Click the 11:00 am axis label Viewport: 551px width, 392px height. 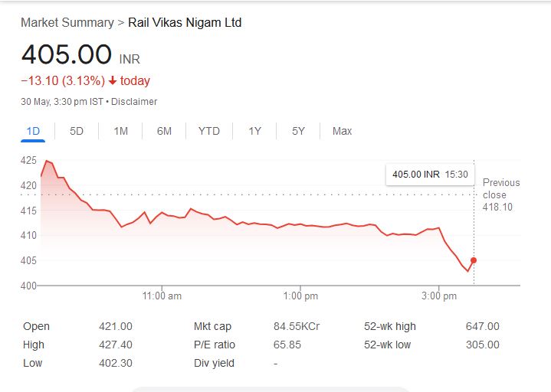162,296
